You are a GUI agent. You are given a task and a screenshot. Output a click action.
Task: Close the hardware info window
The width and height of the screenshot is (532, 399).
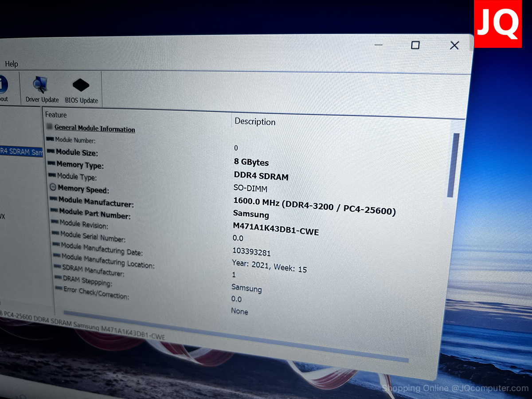click(x=454, y=45)
